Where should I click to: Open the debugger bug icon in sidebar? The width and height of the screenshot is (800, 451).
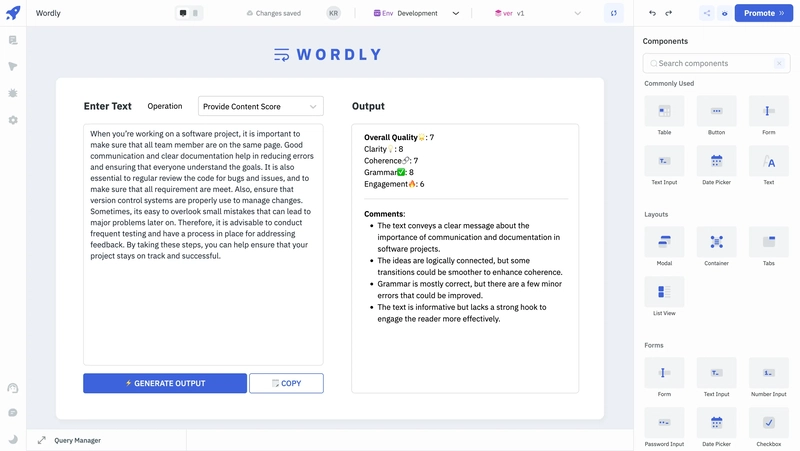[x=13, y=93]
